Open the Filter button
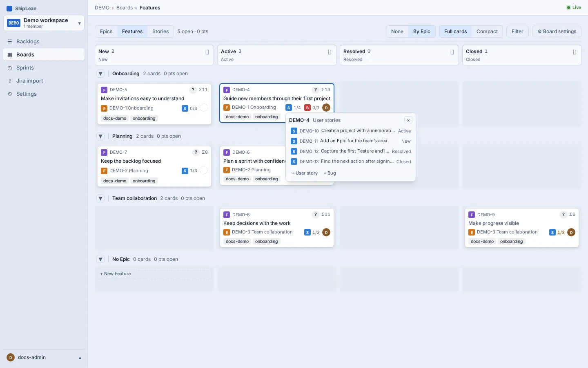This screenshot has width=588, height=368. coord(517,31)
